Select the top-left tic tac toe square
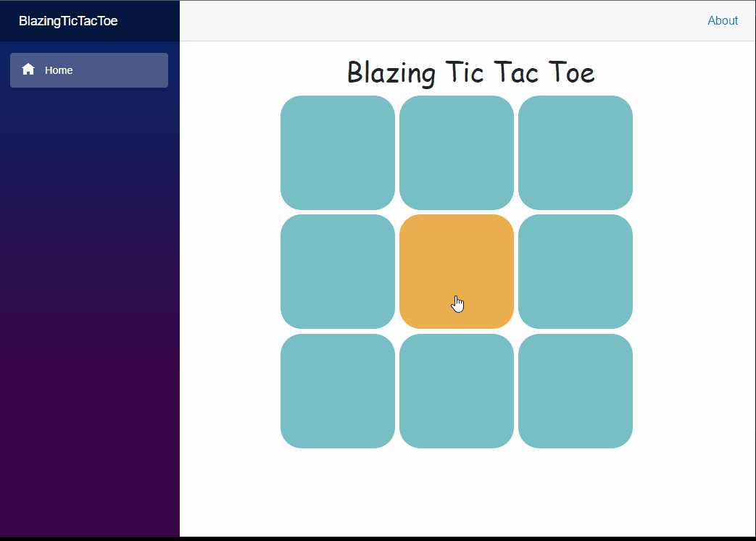The height and width of the screenshot is (541, 756). 337,152
